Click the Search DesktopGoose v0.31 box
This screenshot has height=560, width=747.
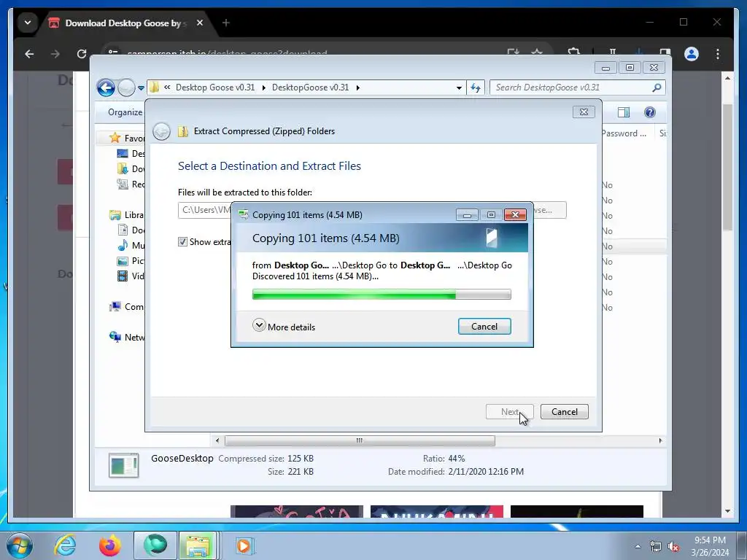click(x=572, y=87)
